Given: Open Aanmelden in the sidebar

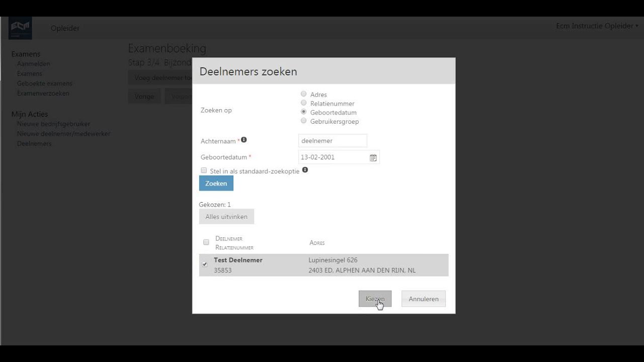Looking at the screenshot, I should click(33, 64).
